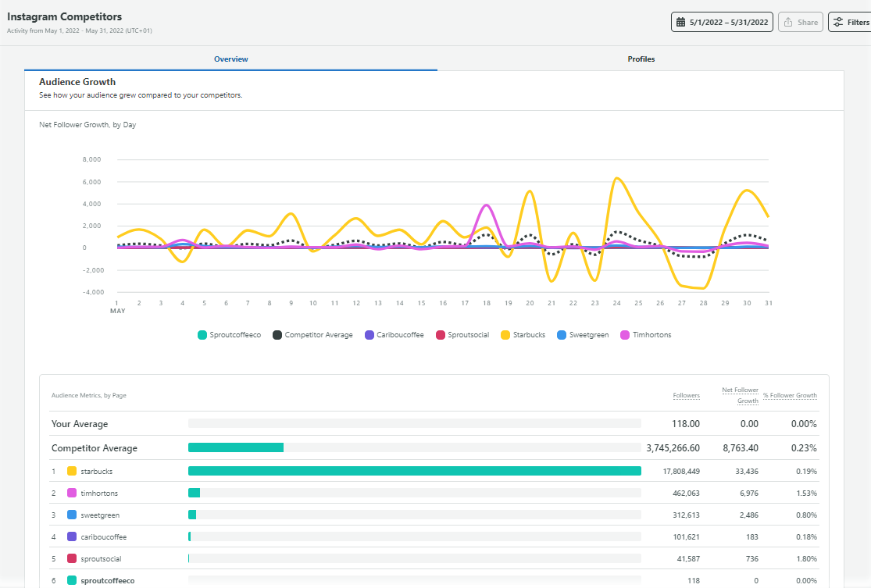Open the date range picker 5/1/2022 – 5/31/2022

click(x=722, y=23)
